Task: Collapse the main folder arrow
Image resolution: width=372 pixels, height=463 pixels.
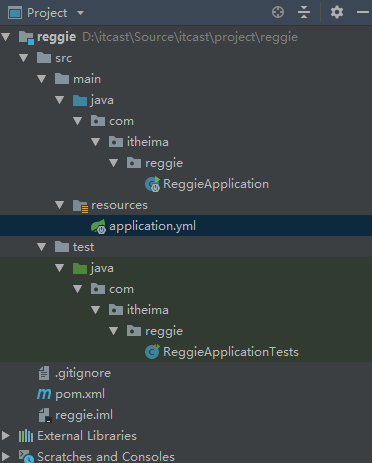Action: pos(42,79)
